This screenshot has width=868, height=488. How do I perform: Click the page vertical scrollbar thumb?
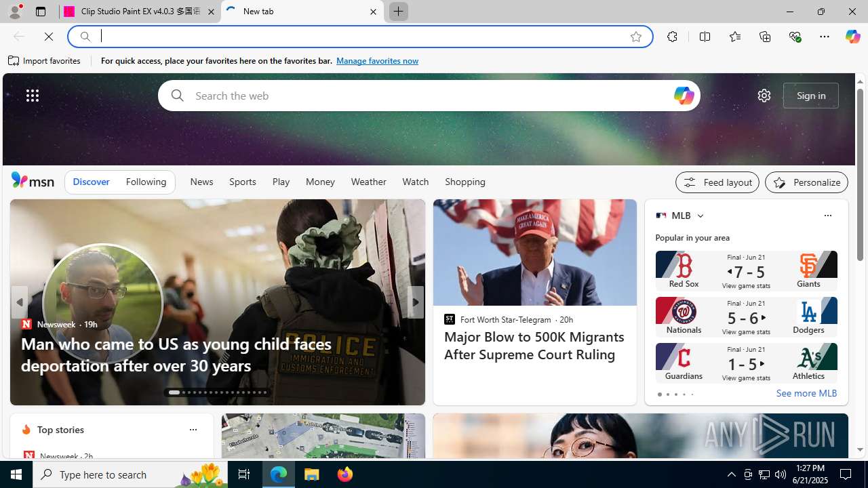coord(860,174)
